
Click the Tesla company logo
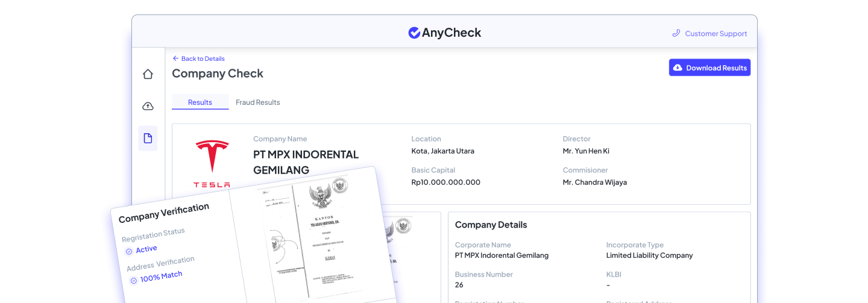click(212, 163)
